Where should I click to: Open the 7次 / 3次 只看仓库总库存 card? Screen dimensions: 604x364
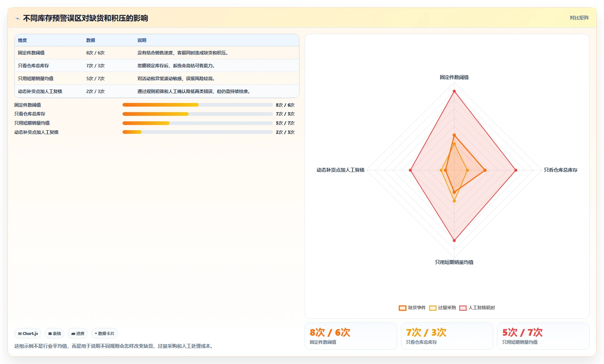click(447, 336)
